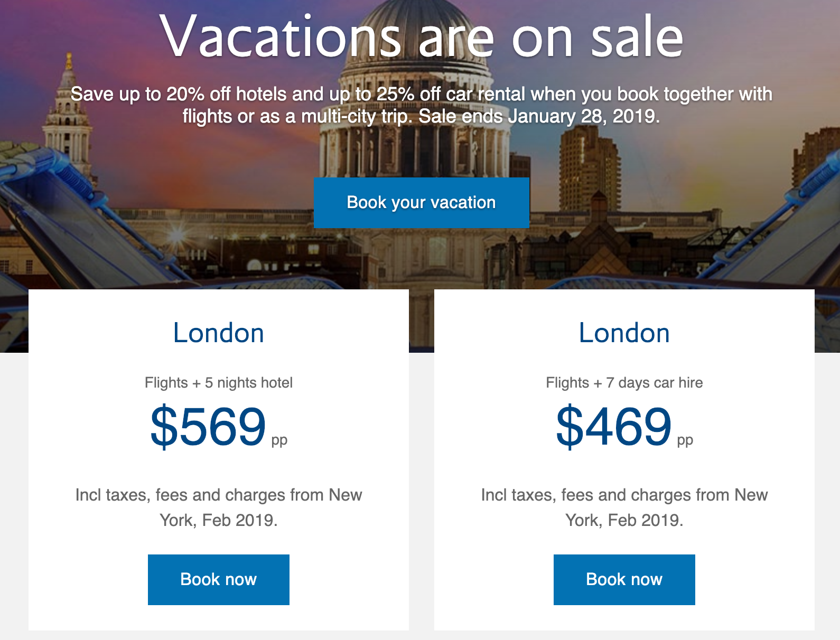Select the London heading of the hotel package
The image size is (840, 640).
pyautogui.click(x=218, y=333)
